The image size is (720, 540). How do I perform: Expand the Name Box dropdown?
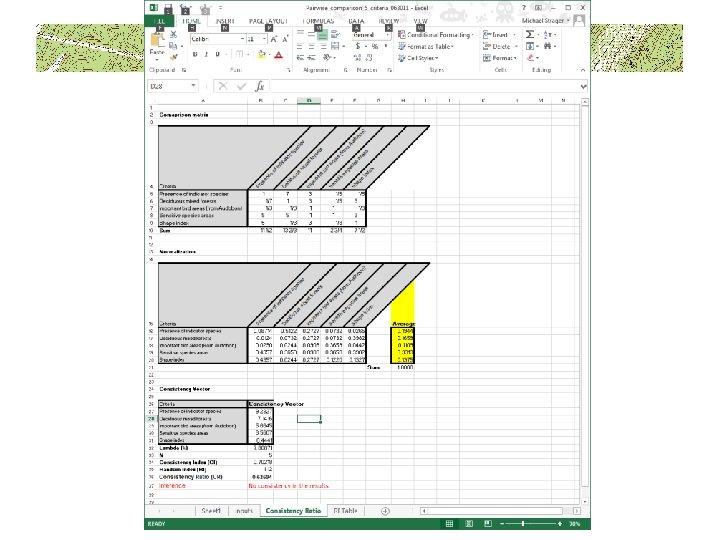194,86
